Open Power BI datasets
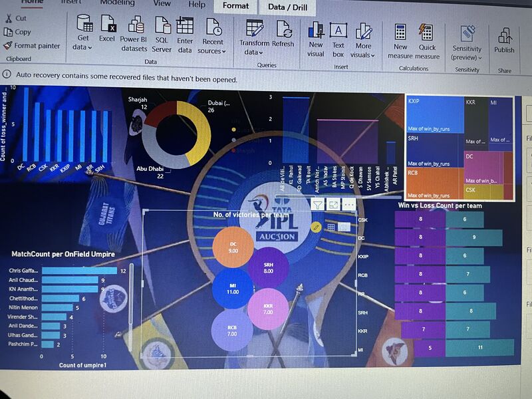The width and height of the screenshot is (532, 399). point(134,34)
